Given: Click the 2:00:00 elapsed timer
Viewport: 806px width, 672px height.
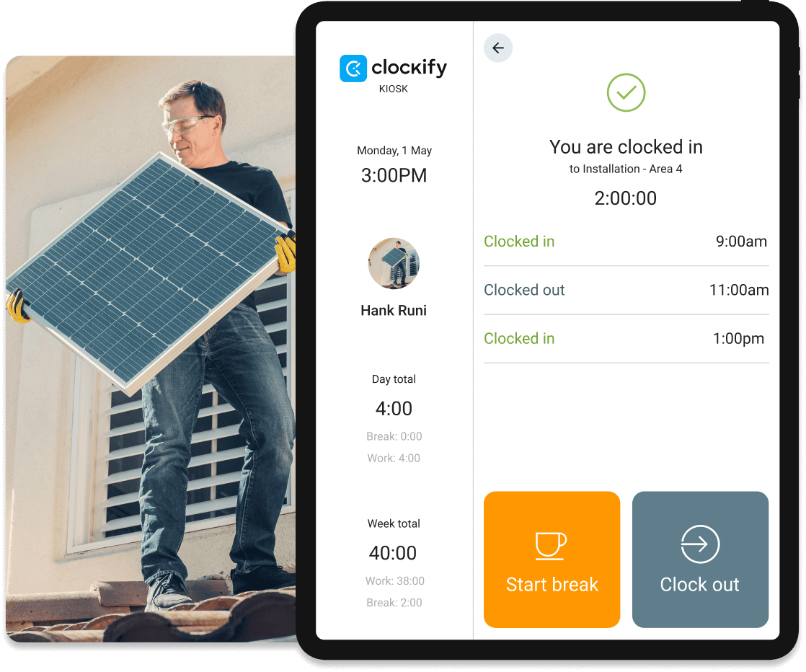Looking at the screenshot, I should tap(626, 198).
